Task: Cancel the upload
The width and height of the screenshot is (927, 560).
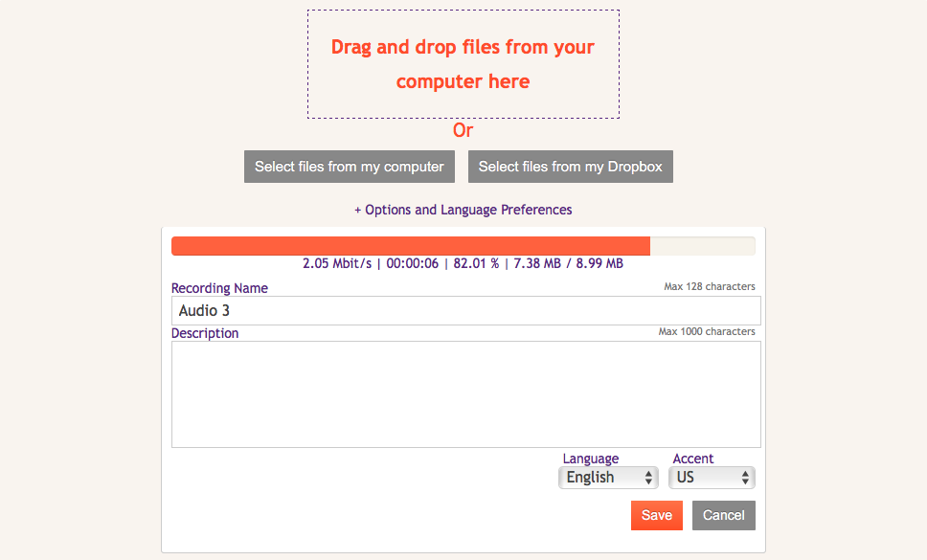Action: (x=723, y=515)
